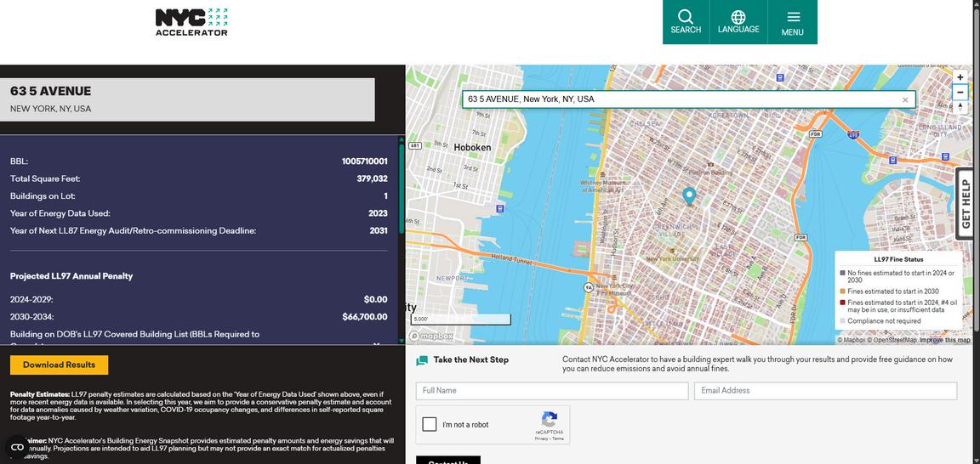Click the Contact Us button
The height and width of the screenshot is (464, 980).
click(448, 461)
